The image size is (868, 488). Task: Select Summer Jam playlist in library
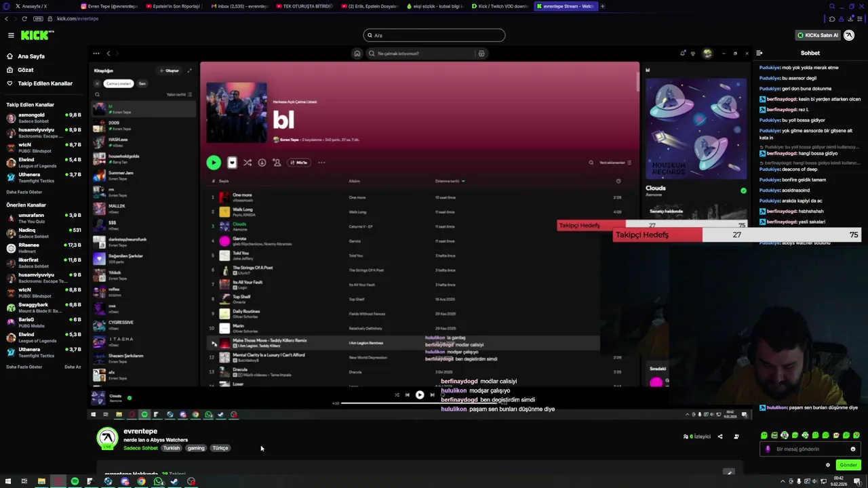[144, 176]
